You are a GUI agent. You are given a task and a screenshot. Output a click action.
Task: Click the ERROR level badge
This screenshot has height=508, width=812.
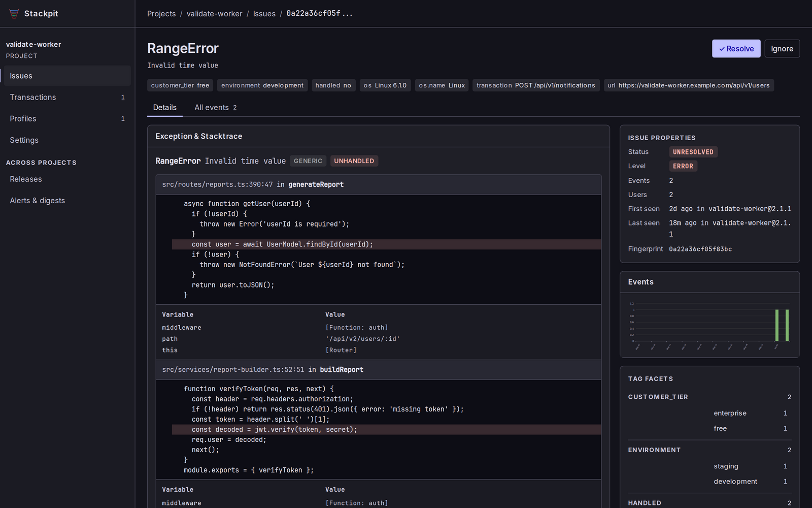[x=683, y=166]
